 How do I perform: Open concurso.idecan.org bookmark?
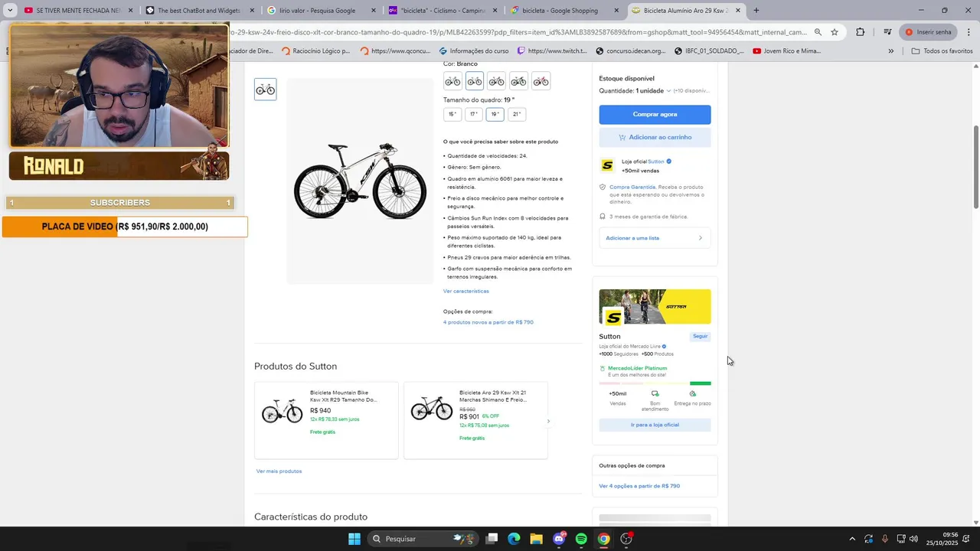[631, 51]
